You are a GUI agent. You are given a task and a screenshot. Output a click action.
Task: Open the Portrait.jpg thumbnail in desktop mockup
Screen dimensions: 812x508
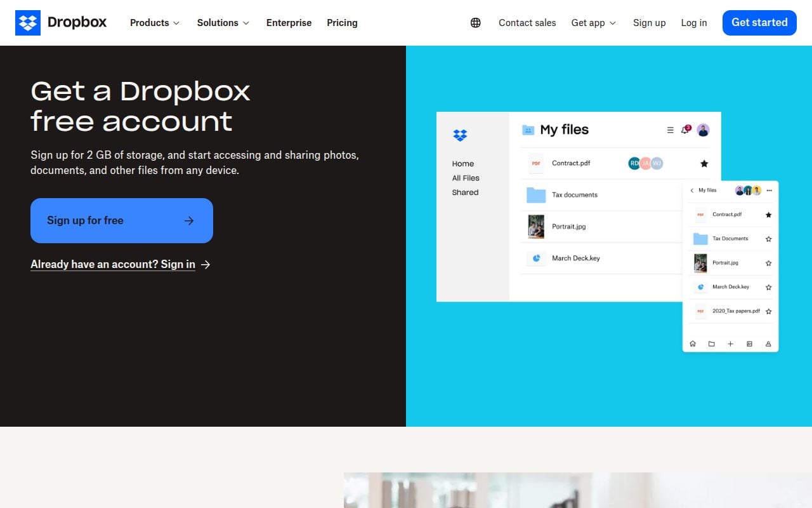point(536,227)
